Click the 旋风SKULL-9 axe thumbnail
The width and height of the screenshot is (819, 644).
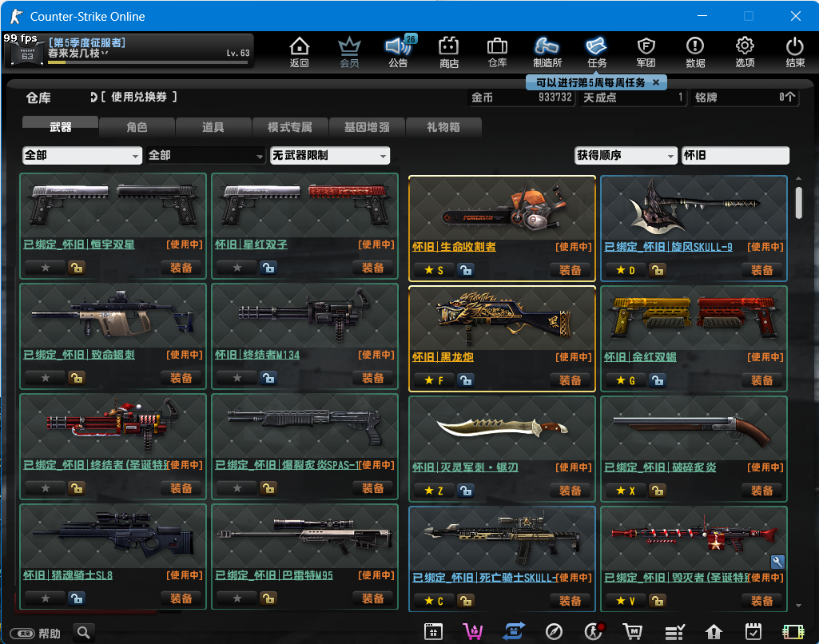point(694,208)
